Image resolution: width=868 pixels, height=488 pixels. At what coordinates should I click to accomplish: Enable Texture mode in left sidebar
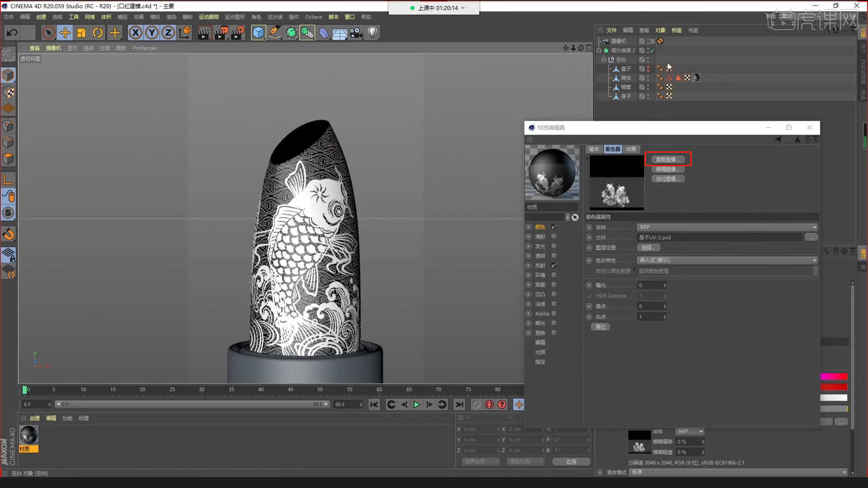pyautogui.click(x=8, y=92)
